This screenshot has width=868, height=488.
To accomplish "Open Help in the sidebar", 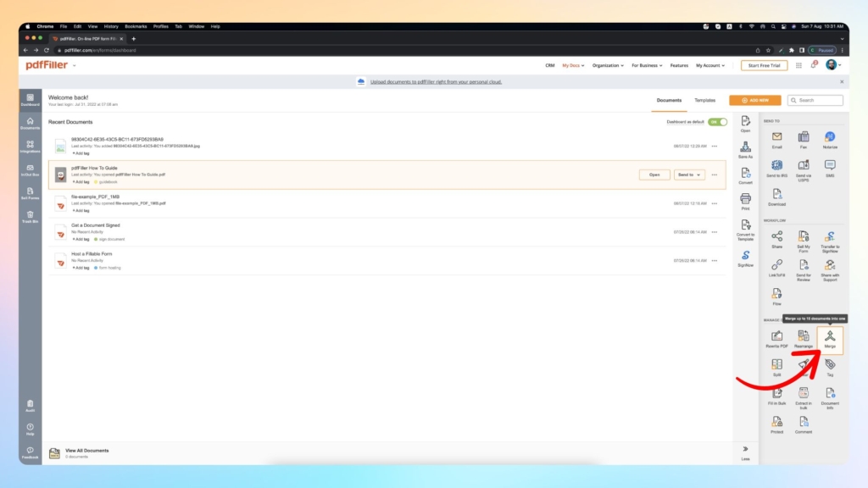I will coord(30,429).
